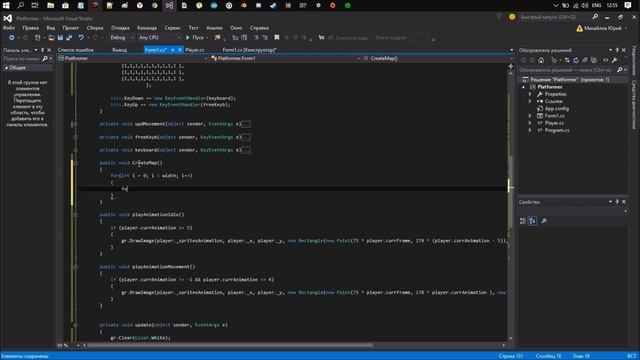Expand the Ссылки references node

coord(530,101)
